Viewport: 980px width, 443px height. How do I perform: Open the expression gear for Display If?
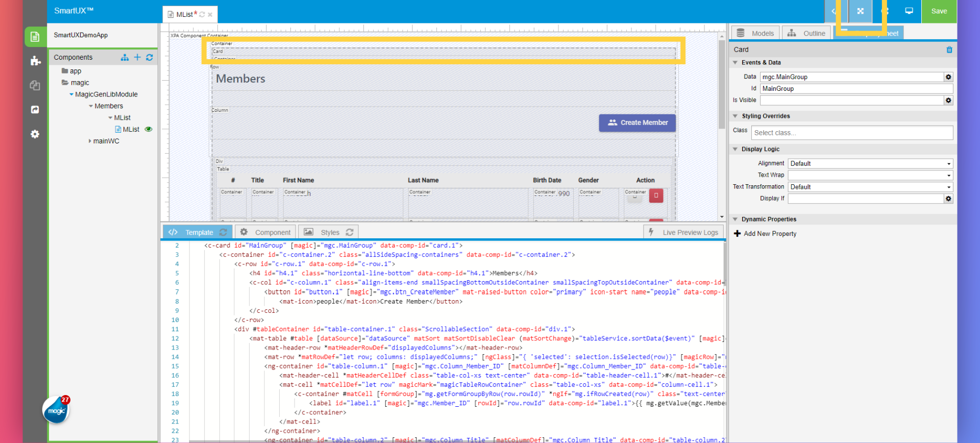[948, 199]
